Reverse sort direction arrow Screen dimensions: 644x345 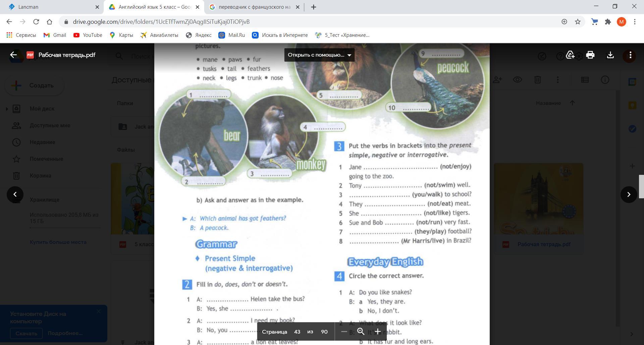point(572,103)
